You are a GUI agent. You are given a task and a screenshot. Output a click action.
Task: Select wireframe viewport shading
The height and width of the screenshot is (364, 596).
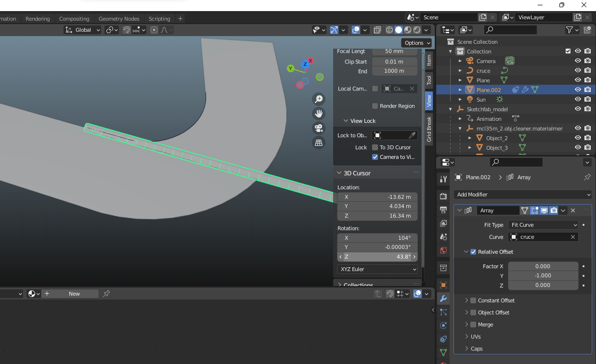point(389,30)
